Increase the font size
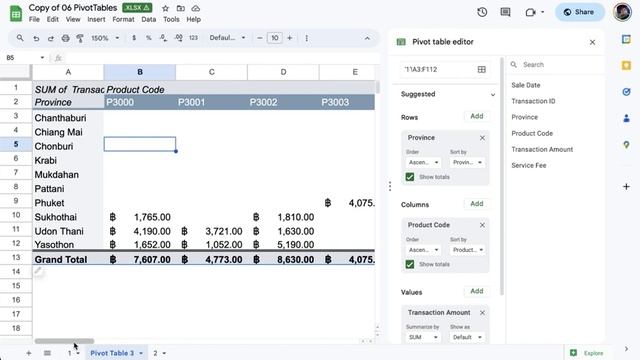This screenshot has height=360, width=640. [x=290, y=38]
